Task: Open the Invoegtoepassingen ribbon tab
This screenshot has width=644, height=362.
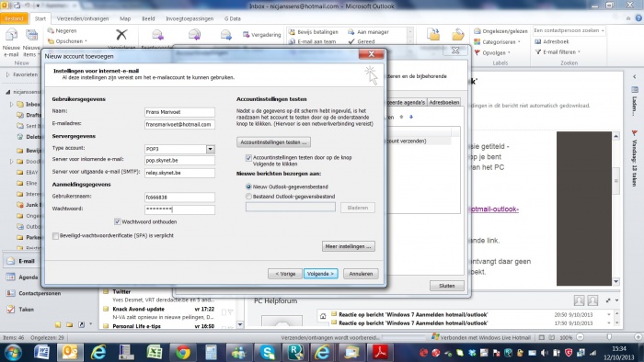Action: 190,18
